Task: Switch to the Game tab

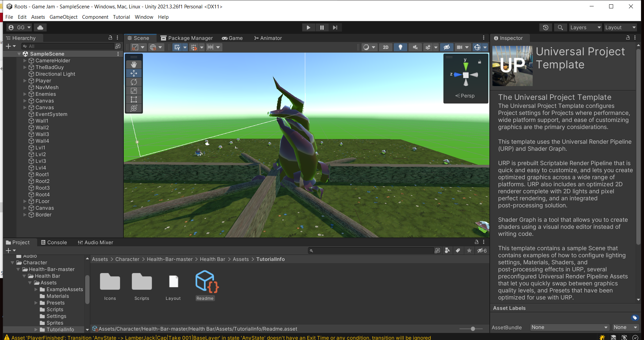Action: (232, 38)
